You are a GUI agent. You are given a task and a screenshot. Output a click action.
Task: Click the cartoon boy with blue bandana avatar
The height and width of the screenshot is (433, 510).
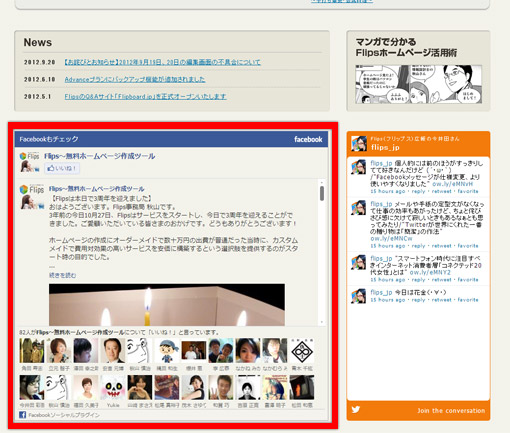[x=167, y=351]
